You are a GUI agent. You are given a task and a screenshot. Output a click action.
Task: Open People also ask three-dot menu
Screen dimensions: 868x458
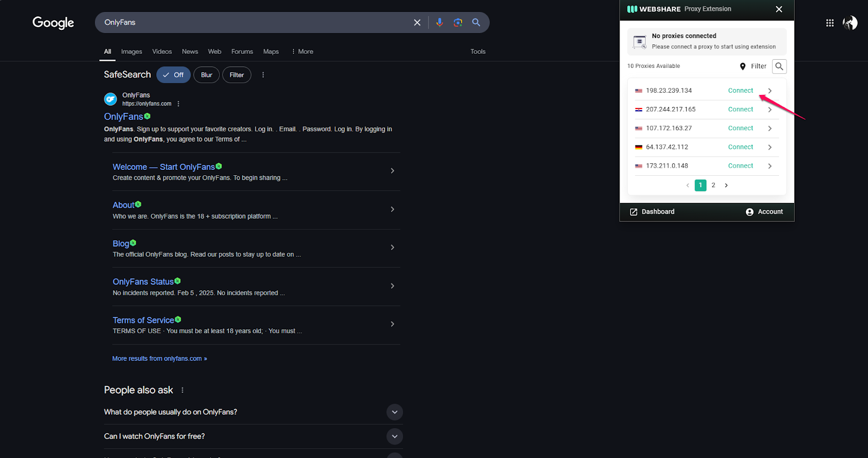pos(182,390)
